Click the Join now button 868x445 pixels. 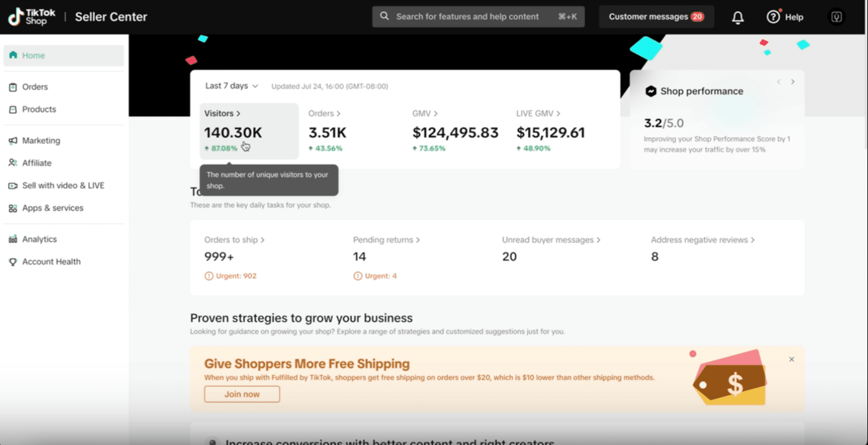242,394
